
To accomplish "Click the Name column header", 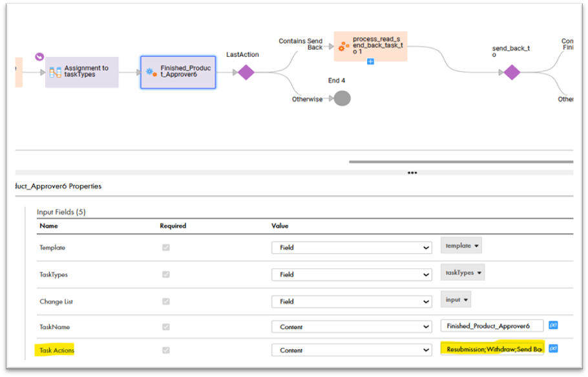I will point(48,226).
